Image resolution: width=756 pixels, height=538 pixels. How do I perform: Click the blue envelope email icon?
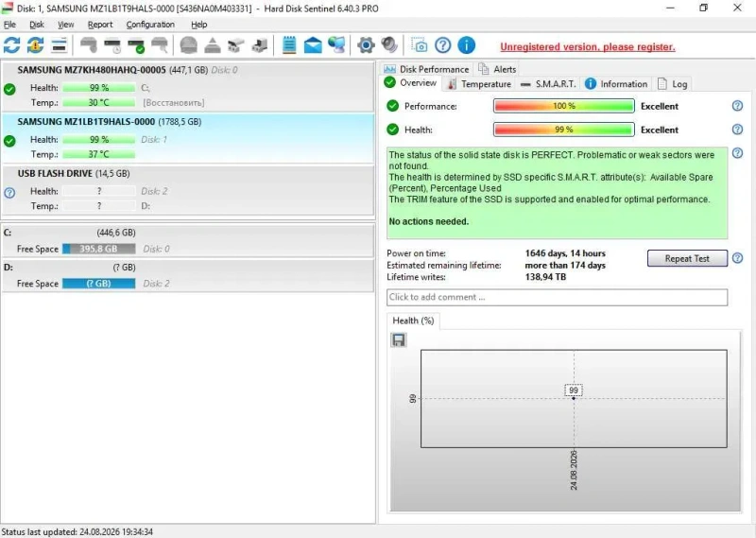[x=313, y=45]
